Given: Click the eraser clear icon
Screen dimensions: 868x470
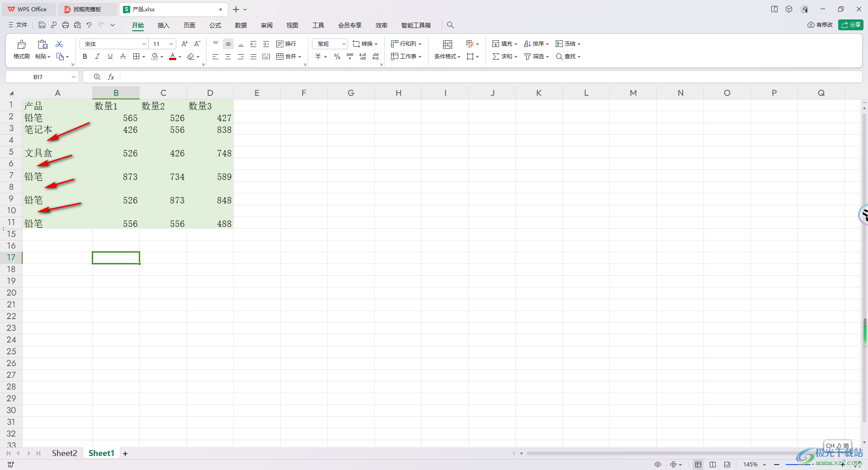Looking at the screenshot, I should pos(191,56).
